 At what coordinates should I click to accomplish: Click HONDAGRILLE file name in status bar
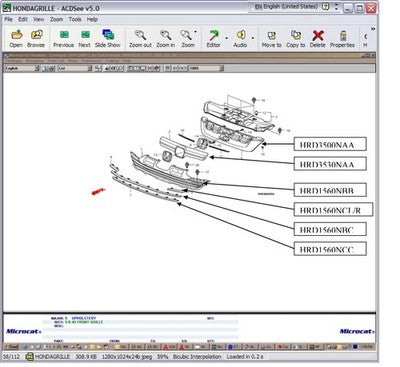click(x=53, y=357)
